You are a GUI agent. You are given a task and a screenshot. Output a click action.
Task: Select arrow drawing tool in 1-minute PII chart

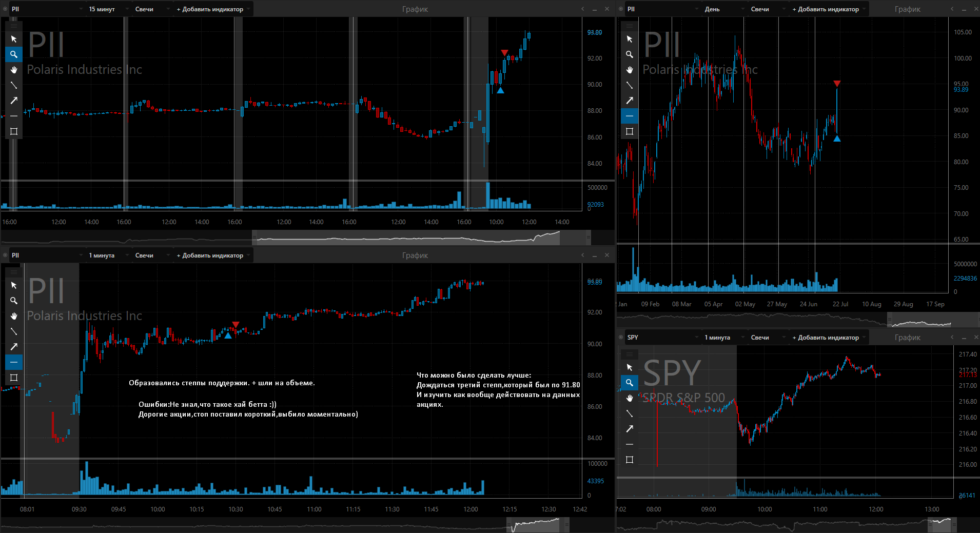[14, 347]
